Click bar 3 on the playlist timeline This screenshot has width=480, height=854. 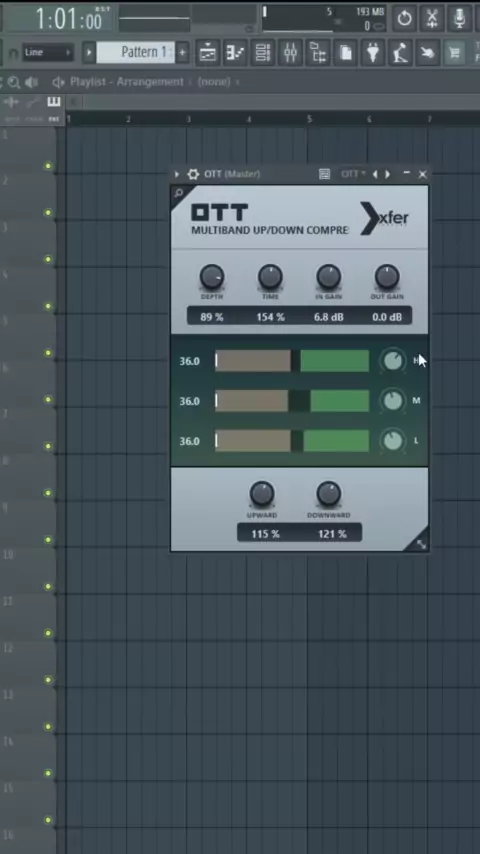[x=189, y=119]
